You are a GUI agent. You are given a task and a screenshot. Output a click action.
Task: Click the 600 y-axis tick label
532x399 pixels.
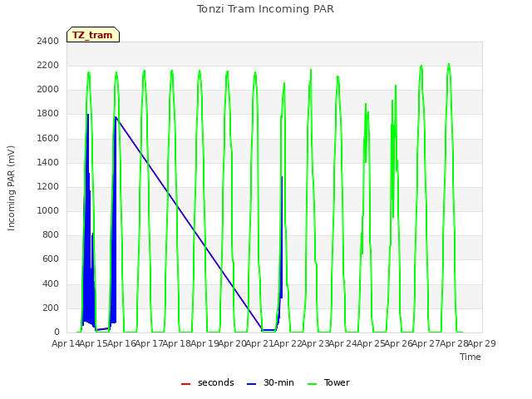51,259
